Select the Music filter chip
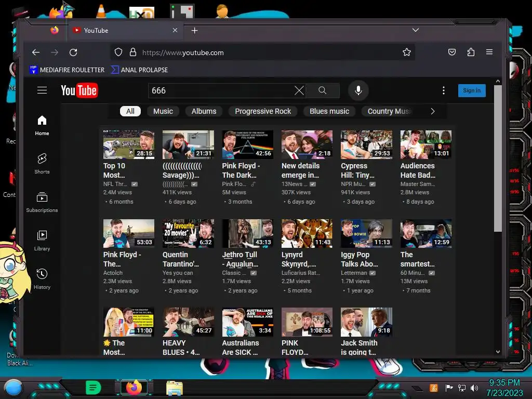Screen dimensions: 532x399 tap(163, 111)
